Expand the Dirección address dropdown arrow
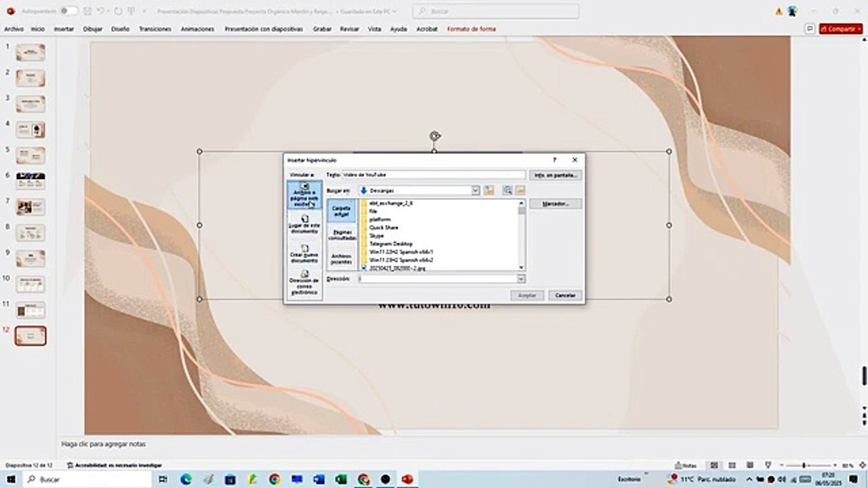The width and height of the screenshot is (868, 488). click(521, 279)
